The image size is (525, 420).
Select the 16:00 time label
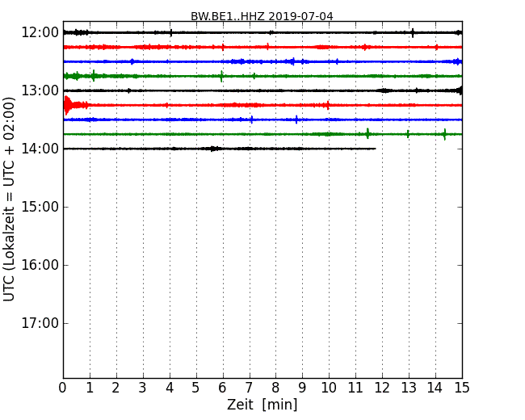pos(40,265)
